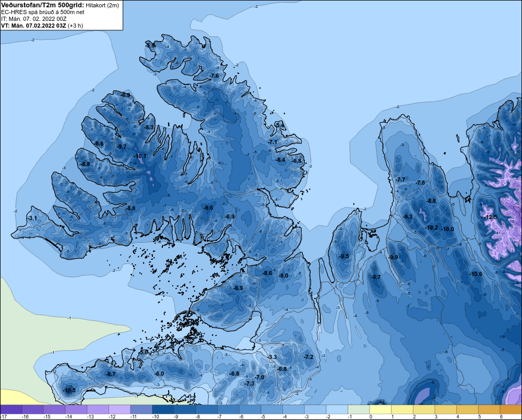
Task: Pick legend swatch between -17 and -16
Action: coord(11,410)
